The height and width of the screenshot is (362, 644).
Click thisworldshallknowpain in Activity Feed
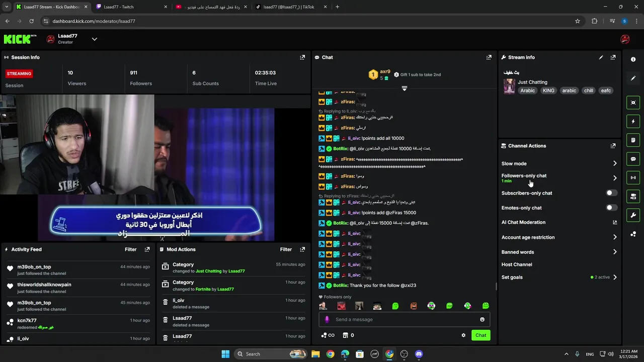pos(44,285)
